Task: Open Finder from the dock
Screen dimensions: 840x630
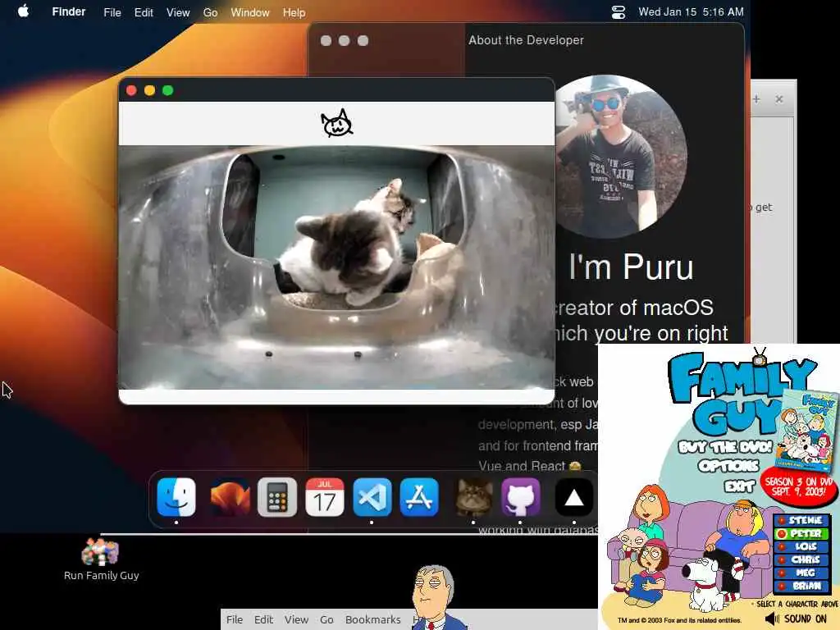Action: coord(176,496)
